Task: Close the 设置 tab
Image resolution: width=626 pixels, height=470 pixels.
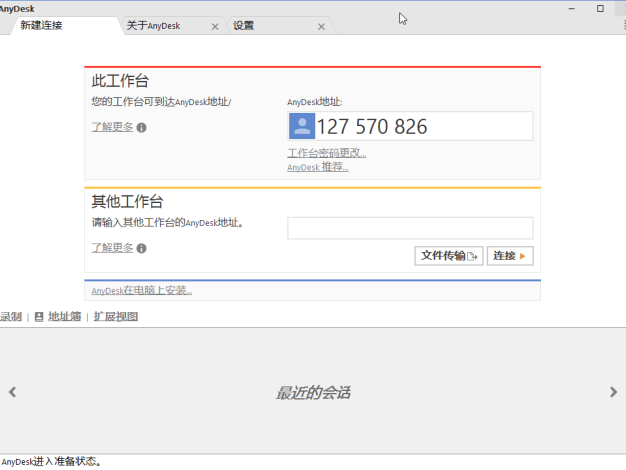Action: point(321,27)
